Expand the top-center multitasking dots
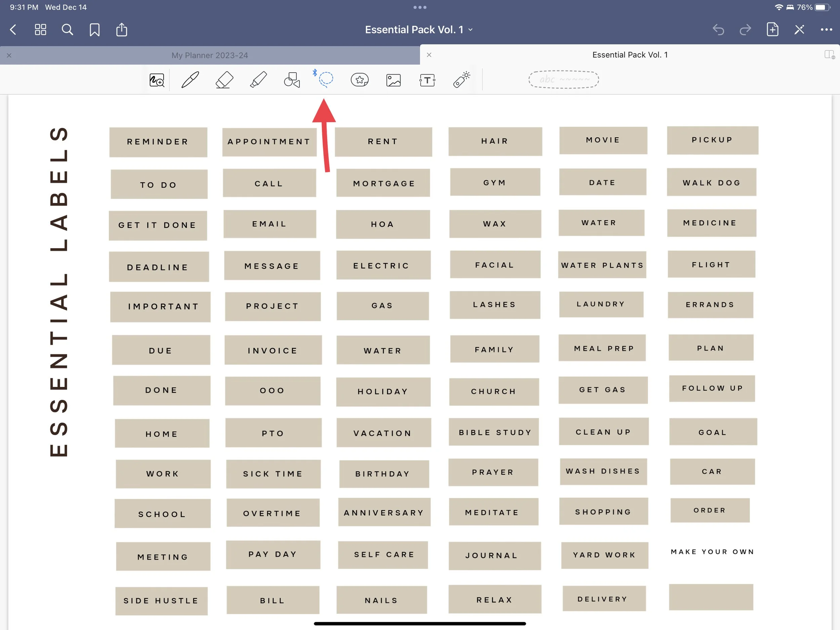Viewport: 840px width, 630px height. [420, 7]
